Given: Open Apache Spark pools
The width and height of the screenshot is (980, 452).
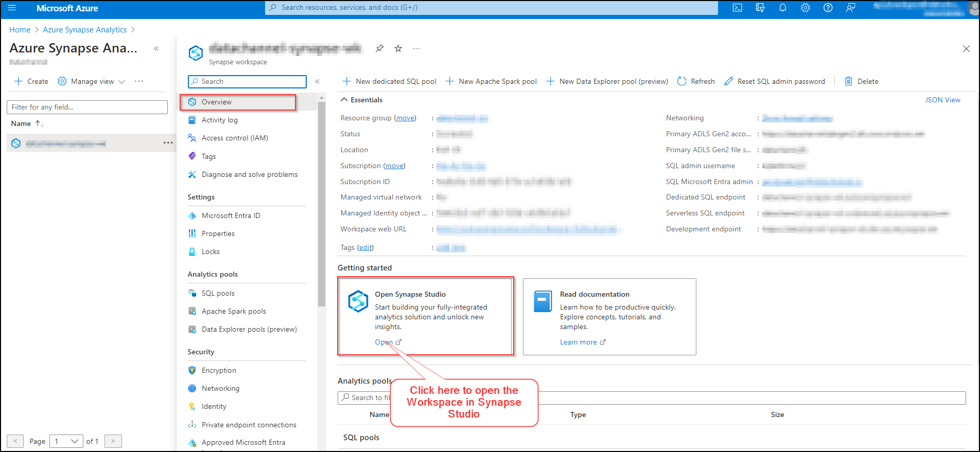Looking at the screenshot, I should pyautogui.click(x=234, y=311).
